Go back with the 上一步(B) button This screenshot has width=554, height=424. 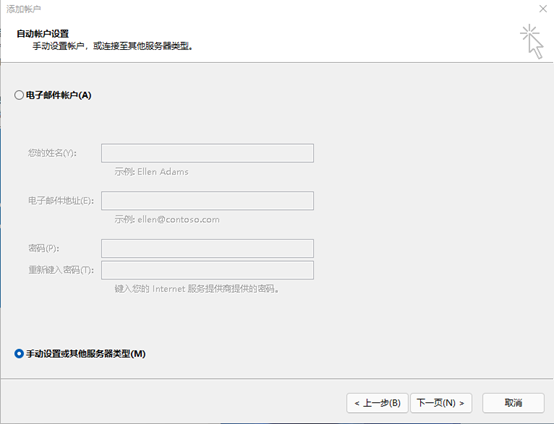pos(377,403)
